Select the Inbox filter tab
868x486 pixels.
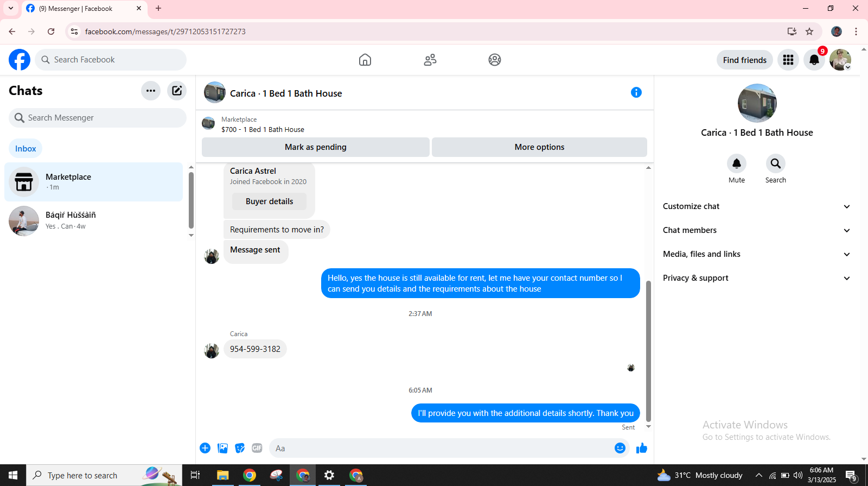coord(25,148)
